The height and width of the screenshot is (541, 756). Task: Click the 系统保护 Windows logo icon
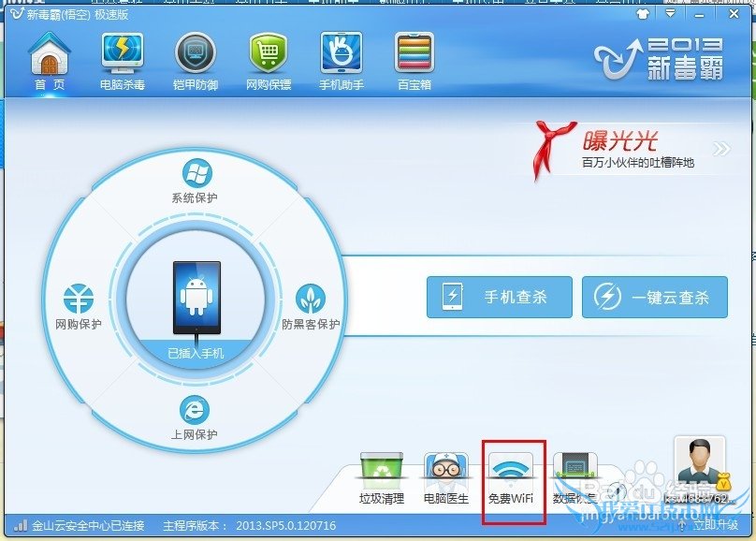(x=196, y=173)
